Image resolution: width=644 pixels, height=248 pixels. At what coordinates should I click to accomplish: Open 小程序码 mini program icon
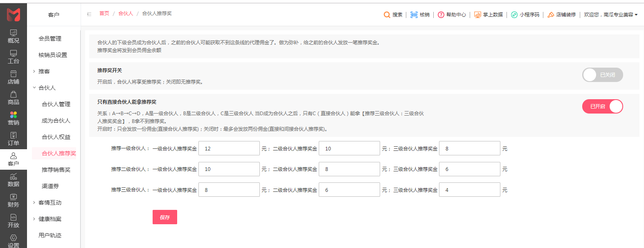click(514, 15)
